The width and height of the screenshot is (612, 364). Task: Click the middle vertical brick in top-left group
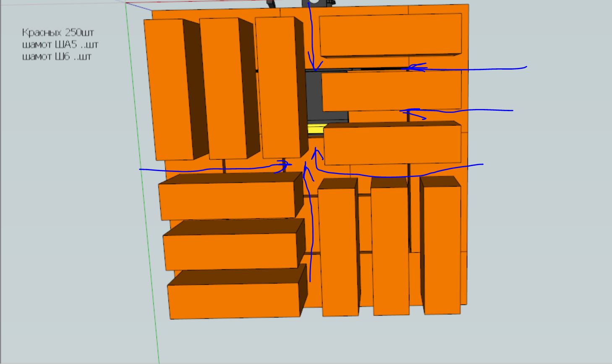(x=222, y=88)
